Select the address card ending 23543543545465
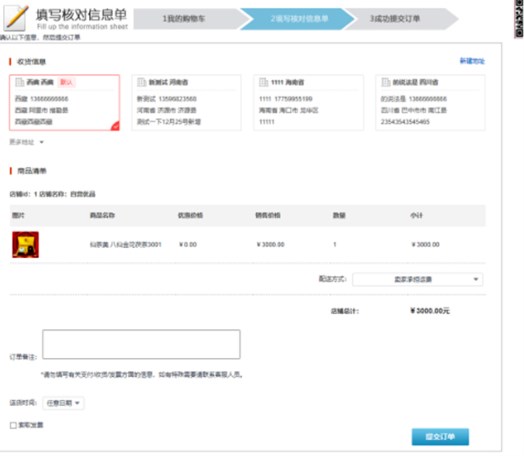This screenshot has height=456, width=524. tap(430, 103)
